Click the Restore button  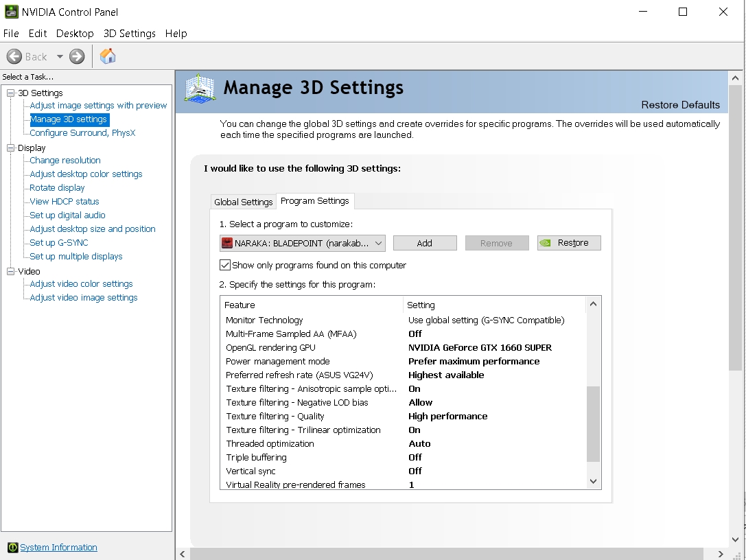569,243
